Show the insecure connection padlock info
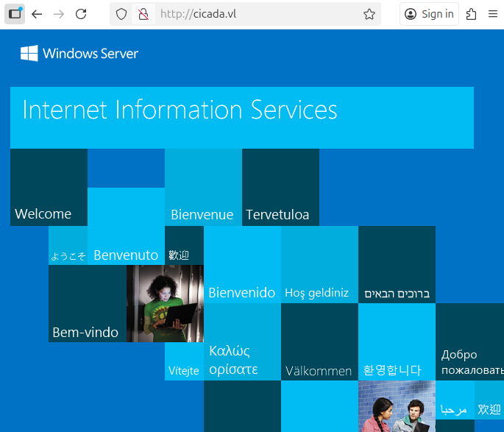 [143, 14]
